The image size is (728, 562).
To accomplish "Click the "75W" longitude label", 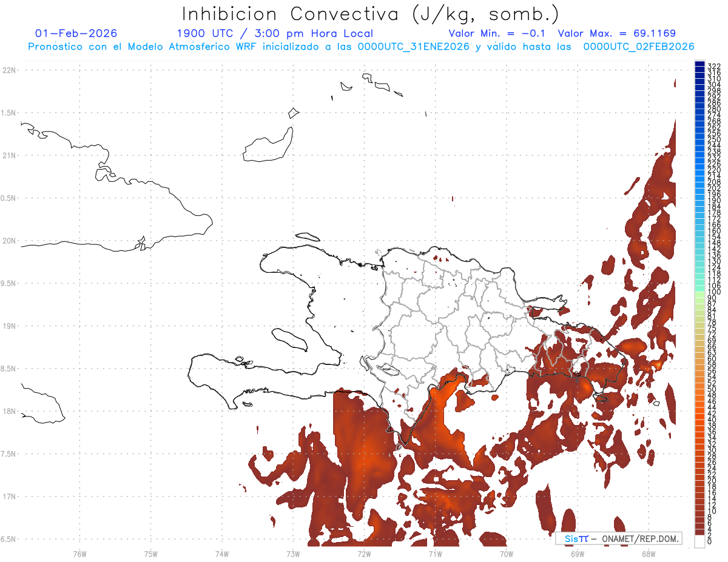I will 151,554.
